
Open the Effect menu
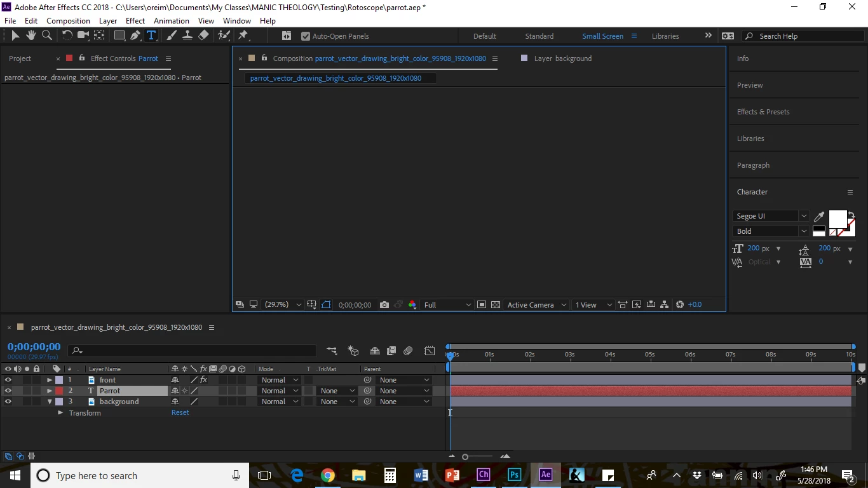click(135, 20)
